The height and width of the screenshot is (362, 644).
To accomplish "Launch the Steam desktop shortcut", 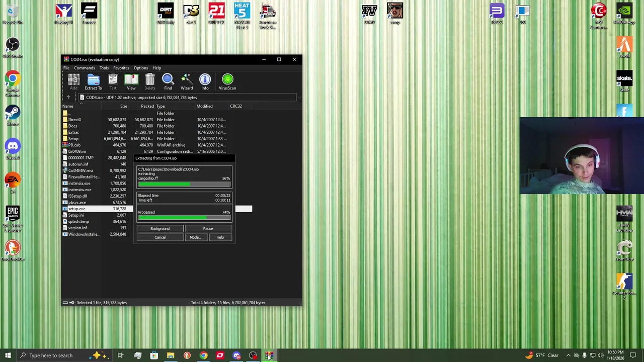I will [x=13, y=116].
